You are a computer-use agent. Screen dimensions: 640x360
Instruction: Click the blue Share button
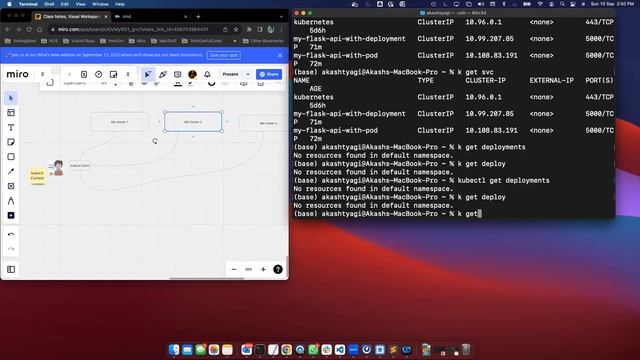269,74
